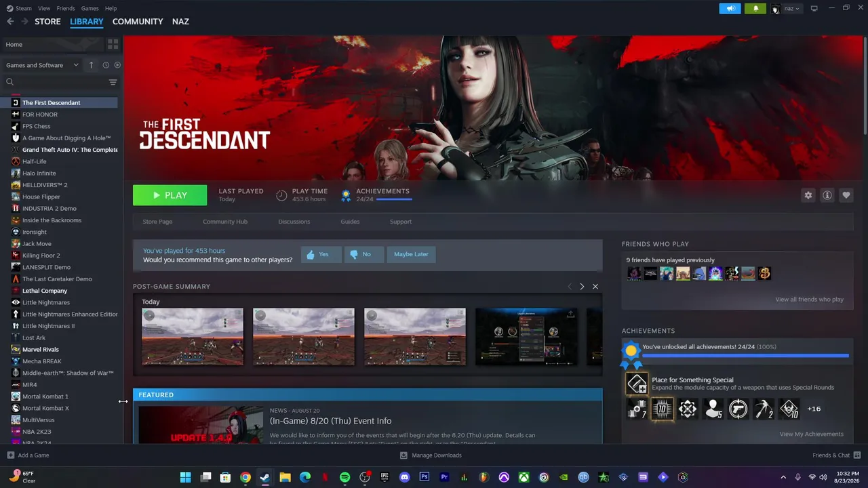Go to next post-game summary page
The width and height of the screenshot is (868, 488).
pos(582,287)
